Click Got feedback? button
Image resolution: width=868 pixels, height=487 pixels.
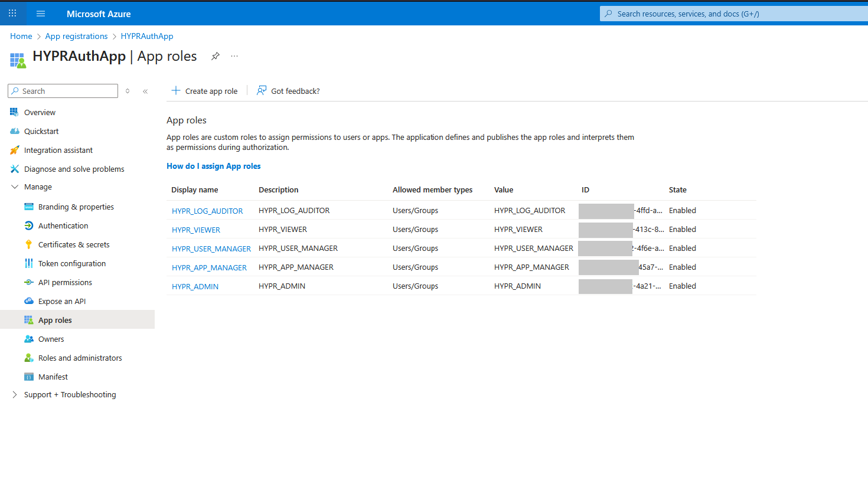(x=288, y=91)
